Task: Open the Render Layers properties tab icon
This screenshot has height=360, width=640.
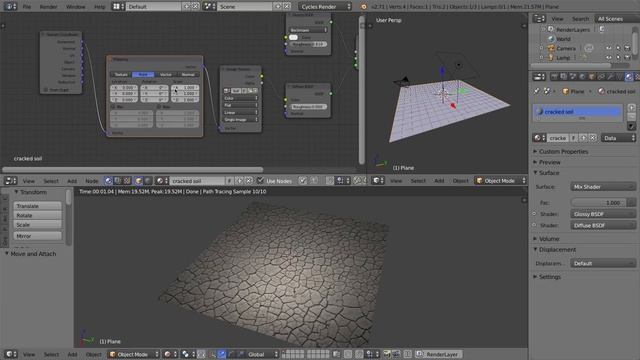Action: [563, 77]
